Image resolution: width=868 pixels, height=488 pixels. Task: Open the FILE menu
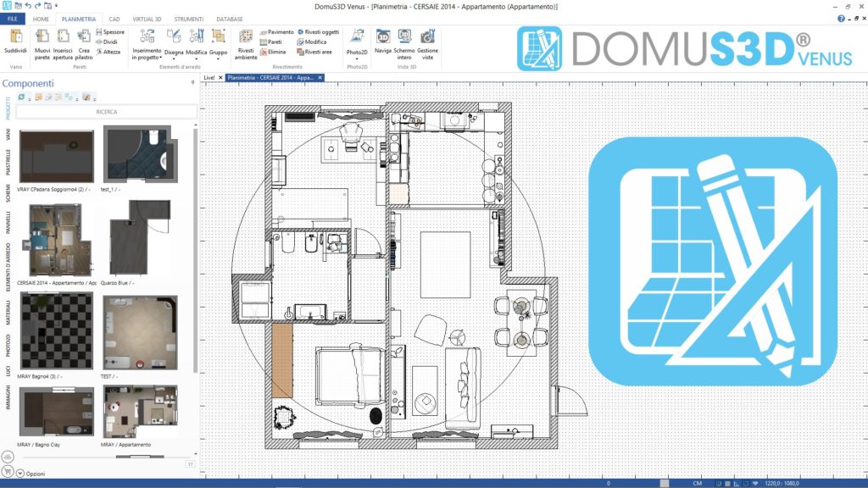click(x=12, y=19)
